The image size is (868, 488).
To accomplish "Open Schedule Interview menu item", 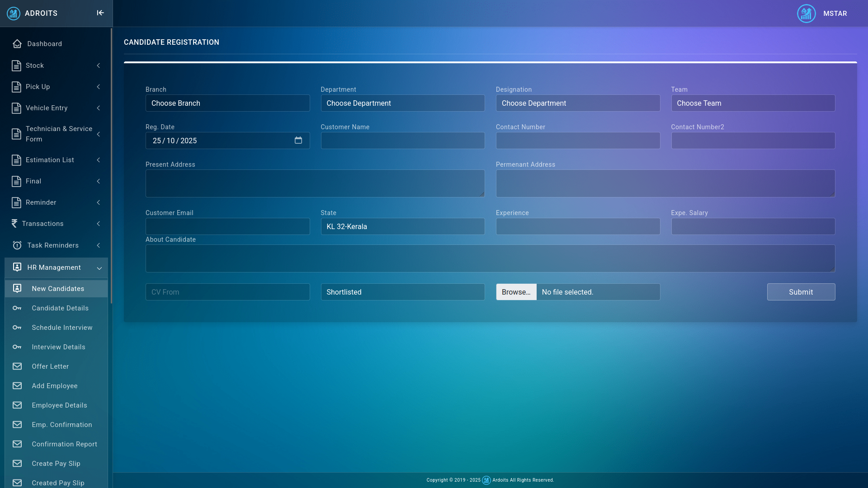I will click(62, 328).
